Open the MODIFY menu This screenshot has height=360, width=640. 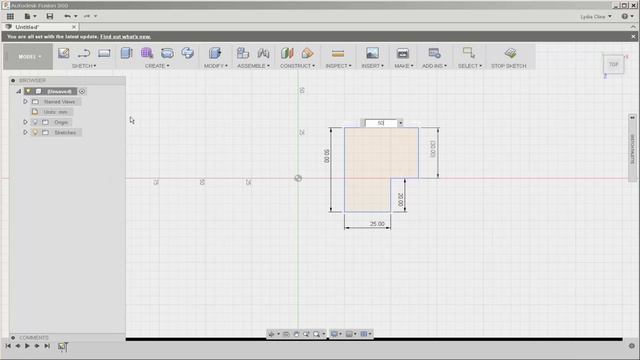click(x=216, y=66)
